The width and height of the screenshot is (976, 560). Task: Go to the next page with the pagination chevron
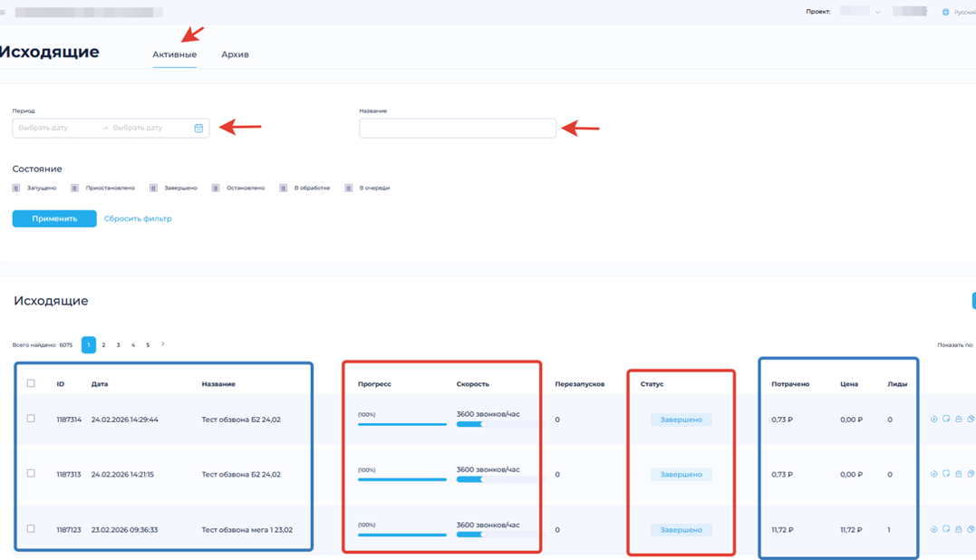pyautogui.click(x=163, y=344)
